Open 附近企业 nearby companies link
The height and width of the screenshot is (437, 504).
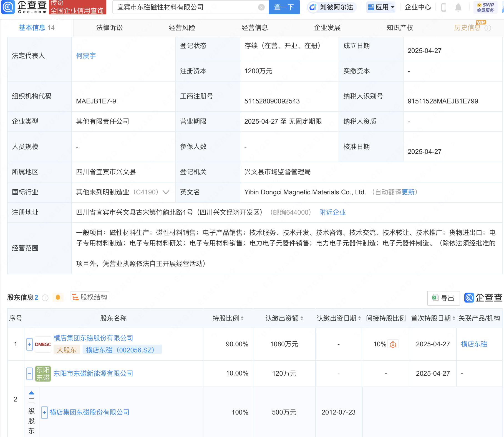pyautogui.click(x=332, y=212)
